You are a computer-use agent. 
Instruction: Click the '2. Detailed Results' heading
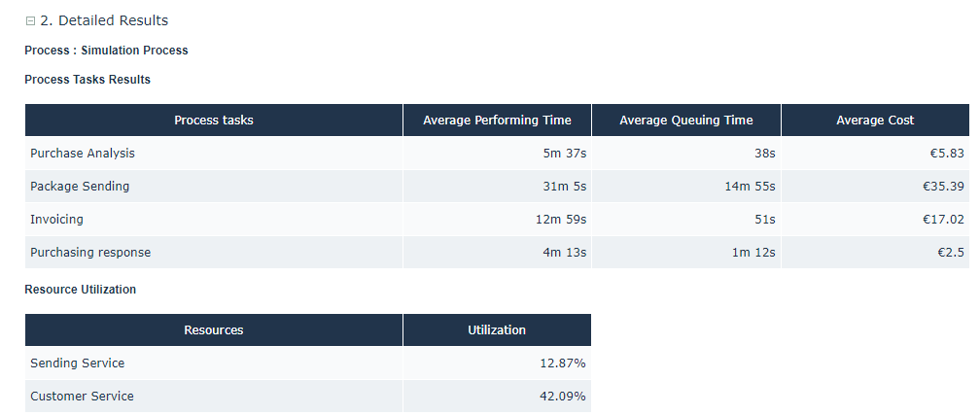point(104,20)
